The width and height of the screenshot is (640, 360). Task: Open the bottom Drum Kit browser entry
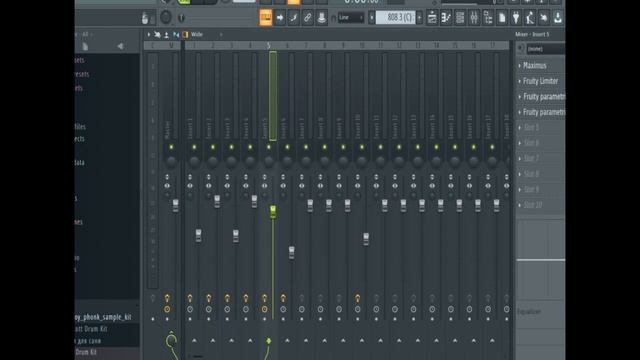(x=86, y=352)
